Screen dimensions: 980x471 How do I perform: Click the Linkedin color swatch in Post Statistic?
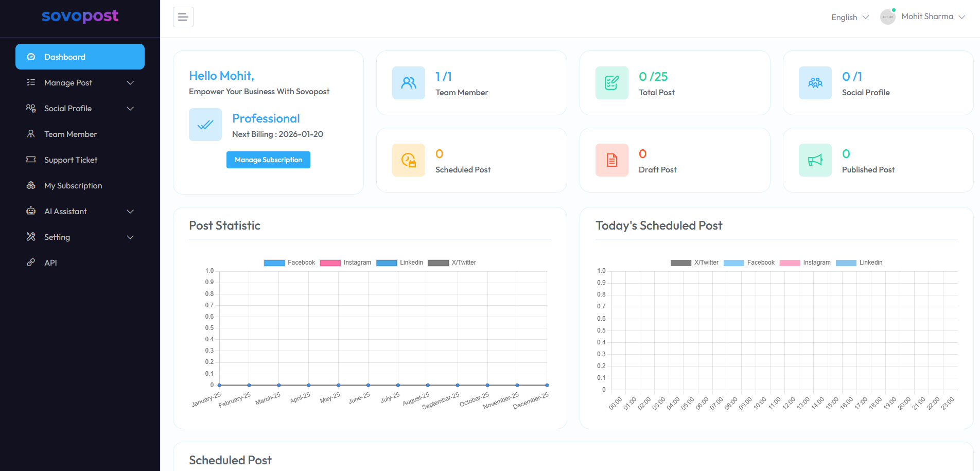point(386,263)
